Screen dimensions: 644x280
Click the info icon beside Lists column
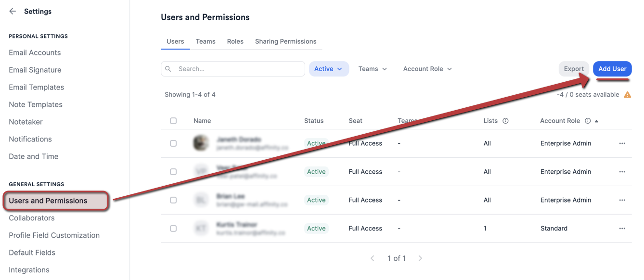505,121
